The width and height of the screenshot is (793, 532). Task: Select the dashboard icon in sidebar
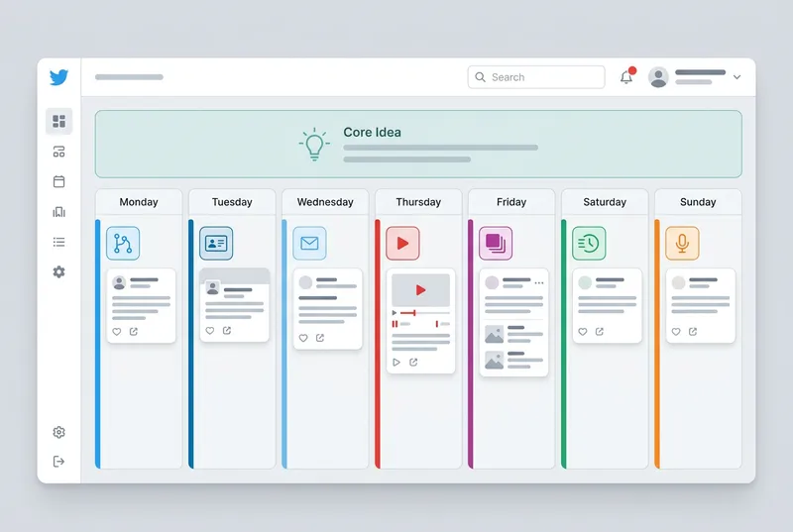click(x=59, y=122)
